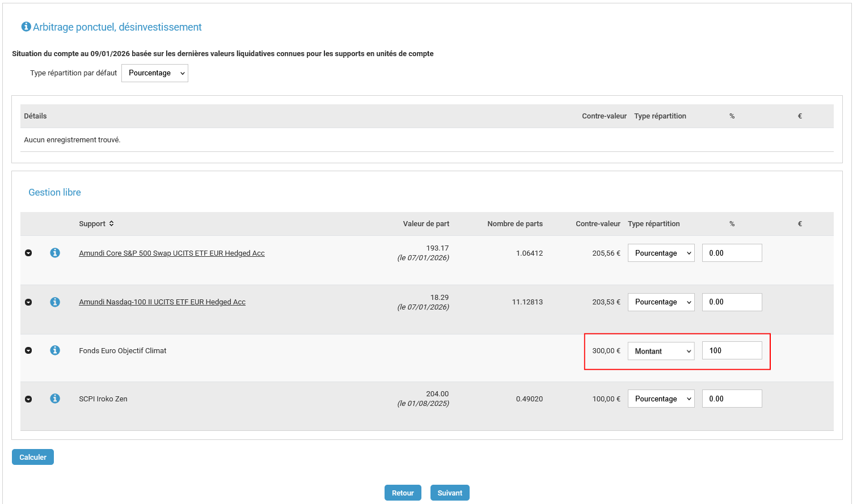Open Type répartition dropdown for SCPI Iroko Zen

(x=661, y=399)
